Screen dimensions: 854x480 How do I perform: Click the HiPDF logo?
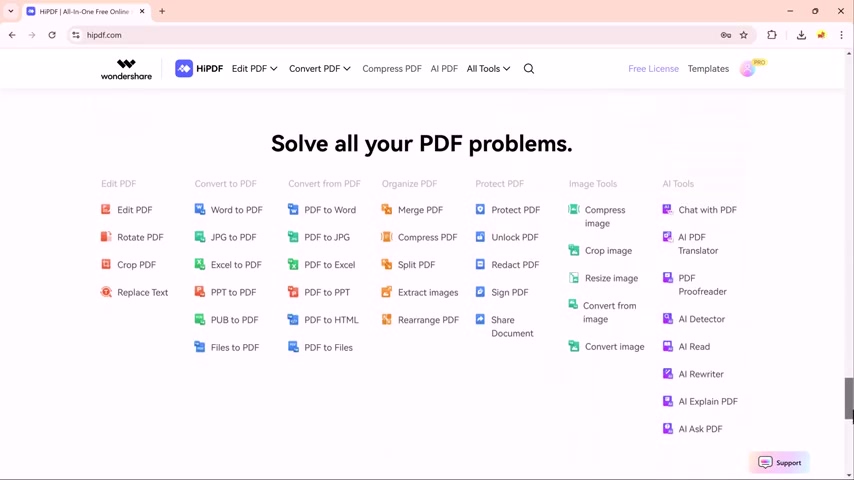(x=199, y=69)
